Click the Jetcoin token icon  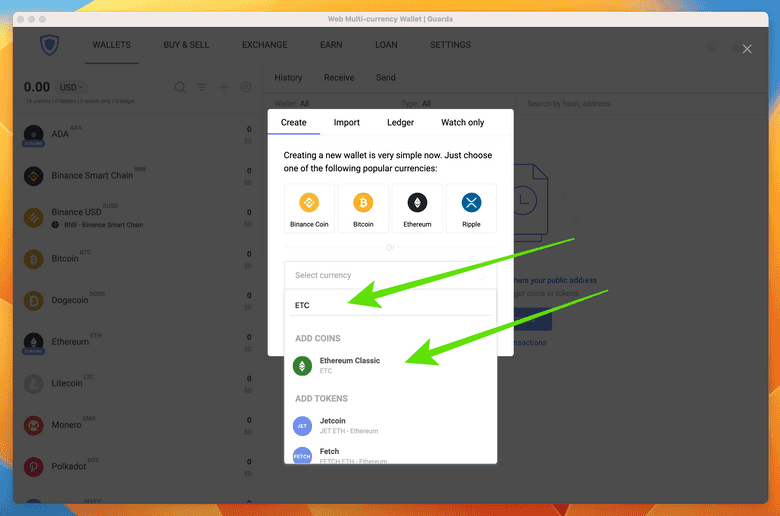pos(302,426)
